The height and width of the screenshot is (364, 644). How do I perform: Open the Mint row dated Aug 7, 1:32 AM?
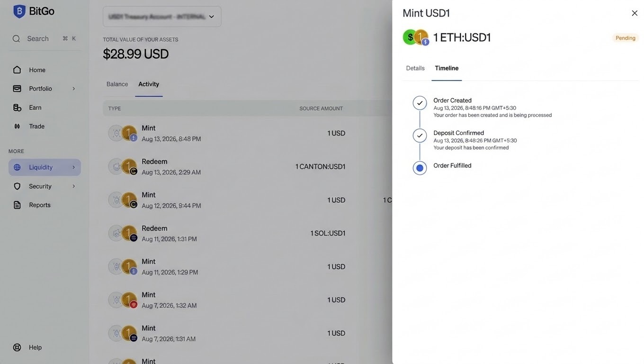coord(247,300)
